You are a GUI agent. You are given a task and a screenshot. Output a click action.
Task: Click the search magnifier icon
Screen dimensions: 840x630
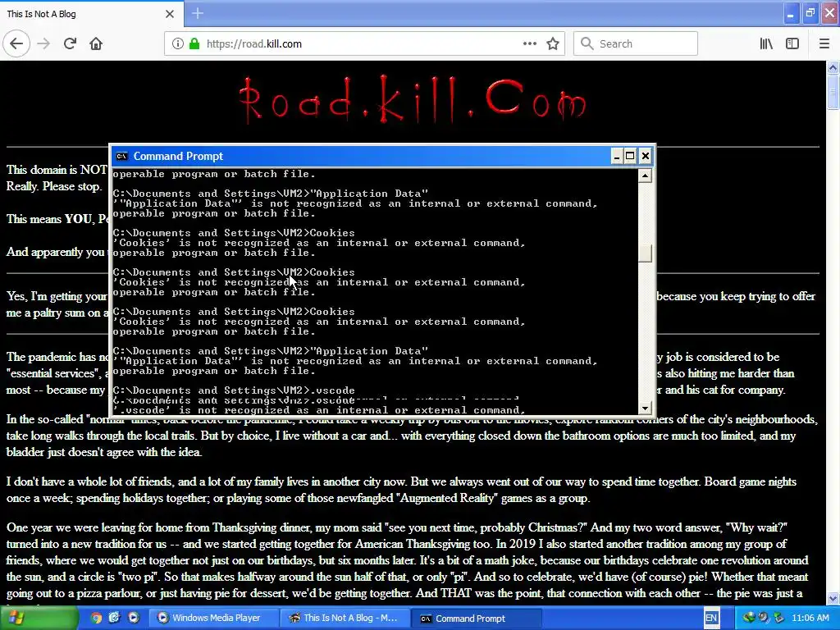587,43
